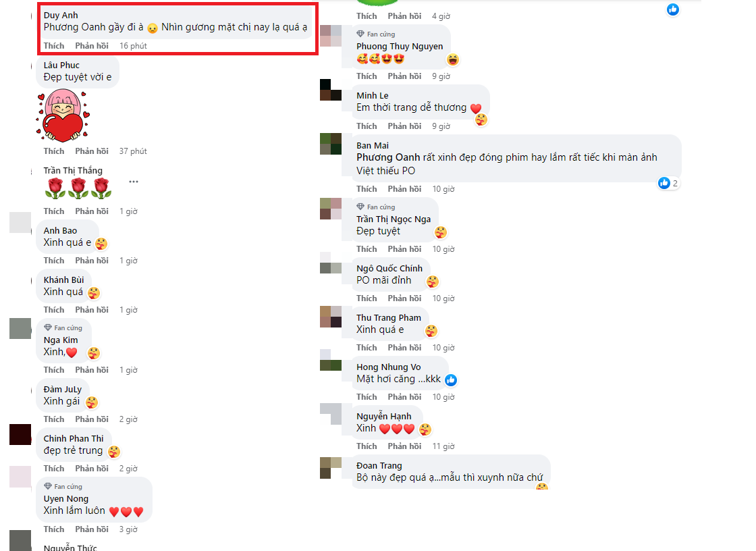Click Phản hồi under Thu Trang Pham's comment
The height and width of the screenshot is (551, 756).
click(404, 347)
